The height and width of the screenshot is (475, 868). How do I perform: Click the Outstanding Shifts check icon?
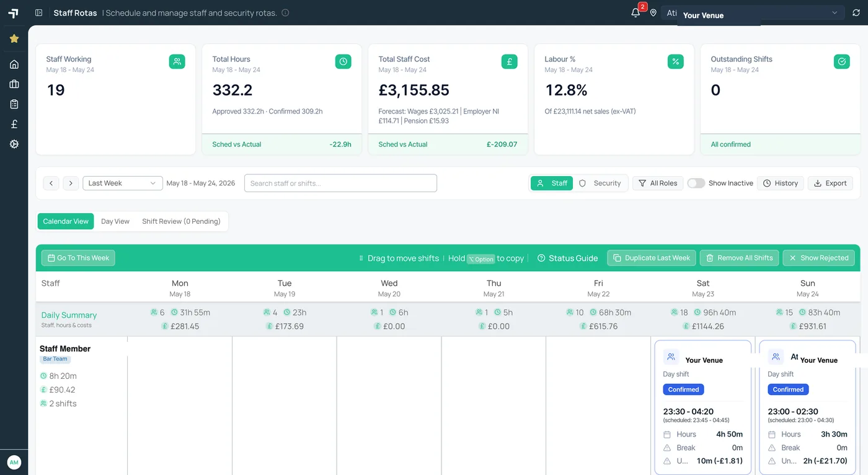point(841,61)
